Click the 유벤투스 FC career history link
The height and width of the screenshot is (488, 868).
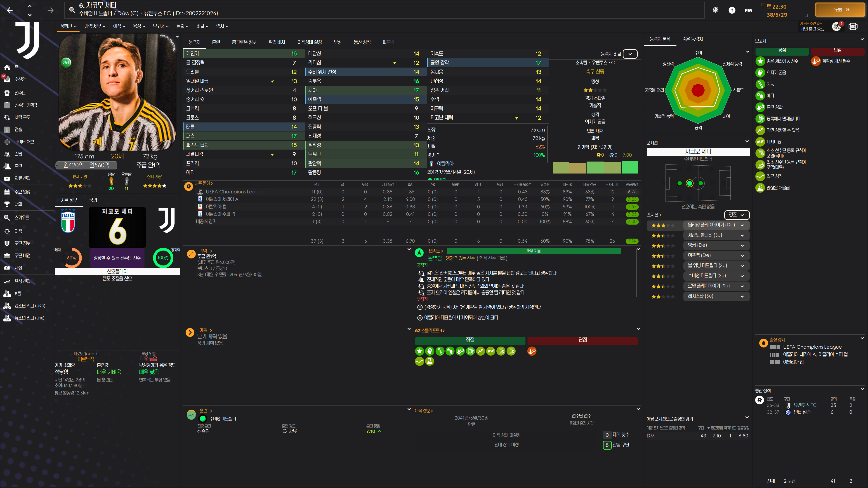pyautogui.click(x=805, y=405)
